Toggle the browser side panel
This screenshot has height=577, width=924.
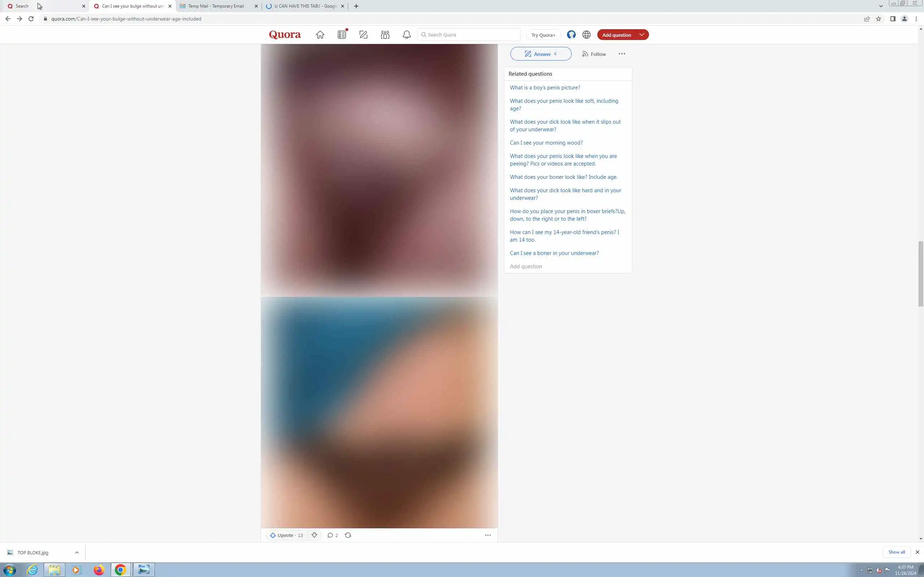(893, 19)
